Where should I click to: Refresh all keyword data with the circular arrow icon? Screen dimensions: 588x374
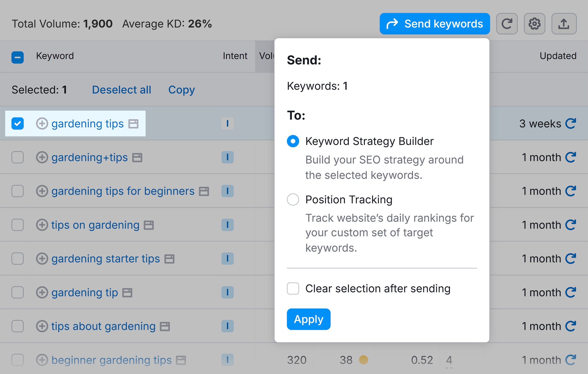click(x=507, y=24)
